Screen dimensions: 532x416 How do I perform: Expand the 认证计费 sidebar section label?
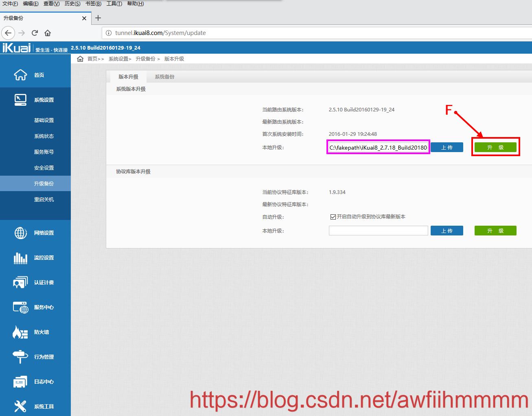coord(44,283)
